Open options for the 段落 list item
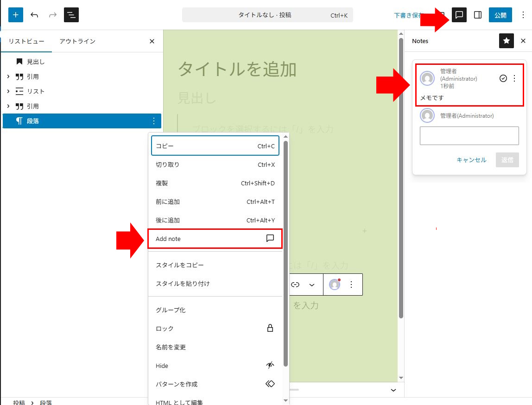The image size is (532, 405). tap(154, 121)
